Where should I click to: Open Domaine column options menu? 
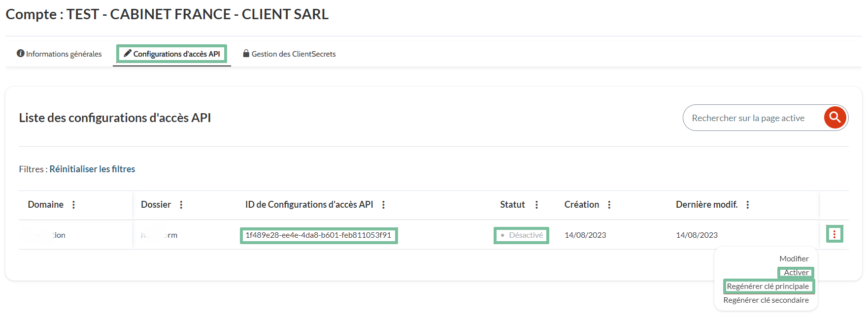(74, 205)
